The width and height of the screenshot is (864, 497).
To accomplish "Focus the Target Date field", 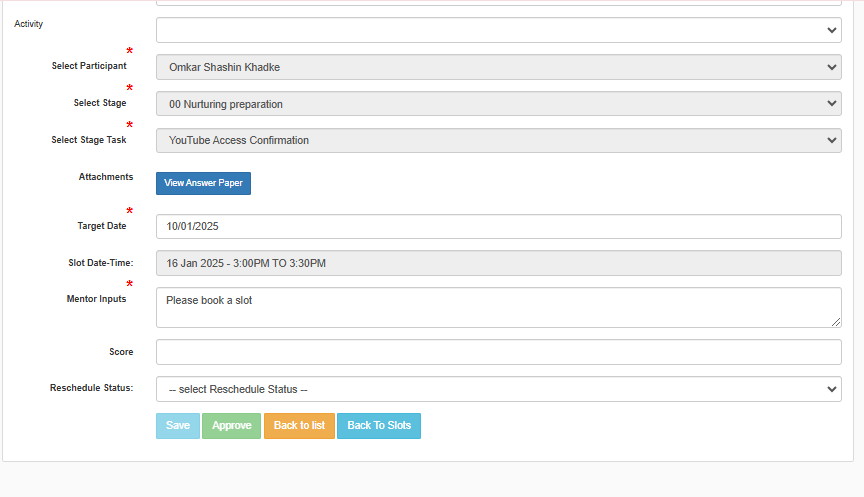I will (x=498, y=226).
